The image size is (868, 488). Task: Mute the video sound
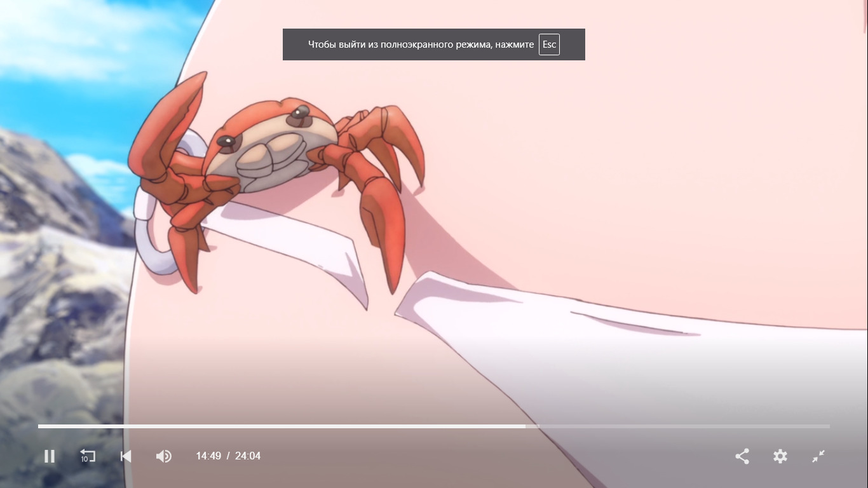coord(163,456)
